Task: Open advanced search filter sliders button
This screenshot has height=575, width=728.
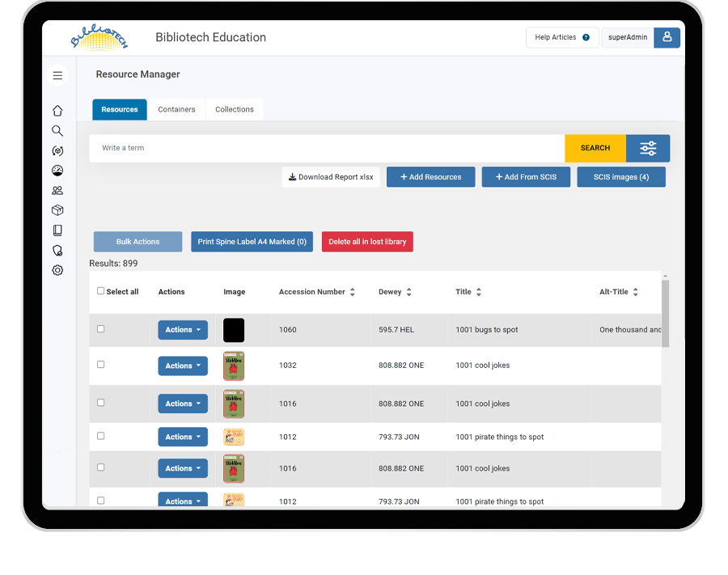Action: 648,148
